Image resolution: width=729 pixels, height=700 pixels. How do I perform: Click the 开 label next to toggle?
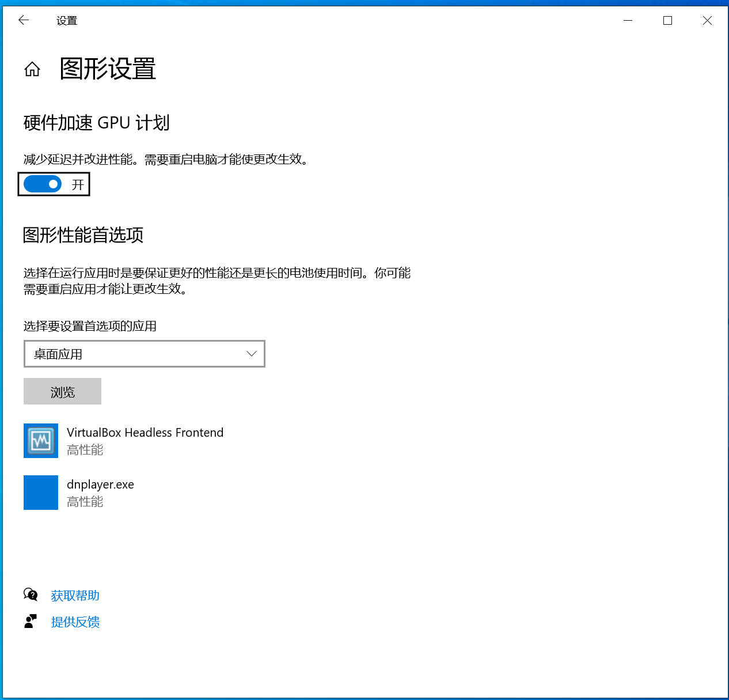[x=78, y=185]
